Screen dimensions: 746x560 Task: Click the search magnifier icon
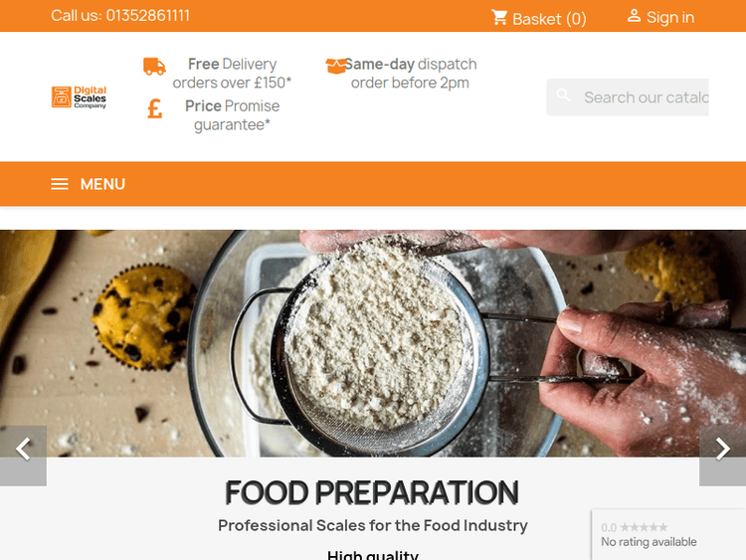click(x=564, y=96)
